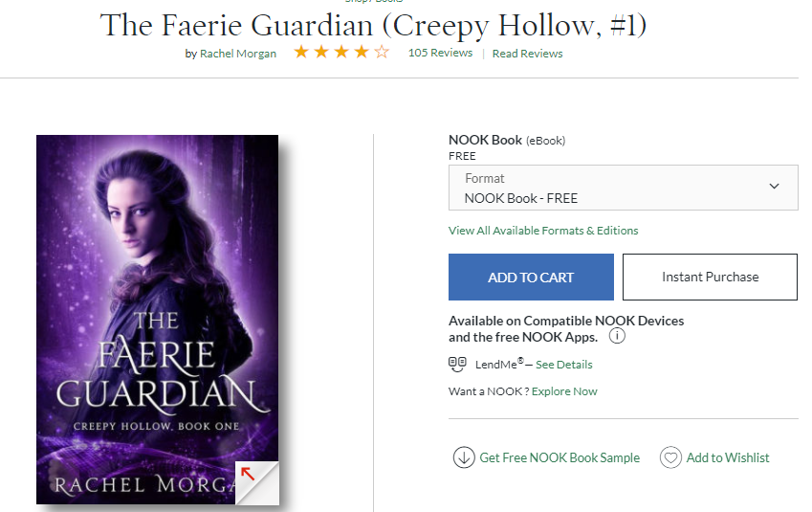The image size is (812, 512).
Task: Open the 105 Reviews link
Action: pos(440,53)
